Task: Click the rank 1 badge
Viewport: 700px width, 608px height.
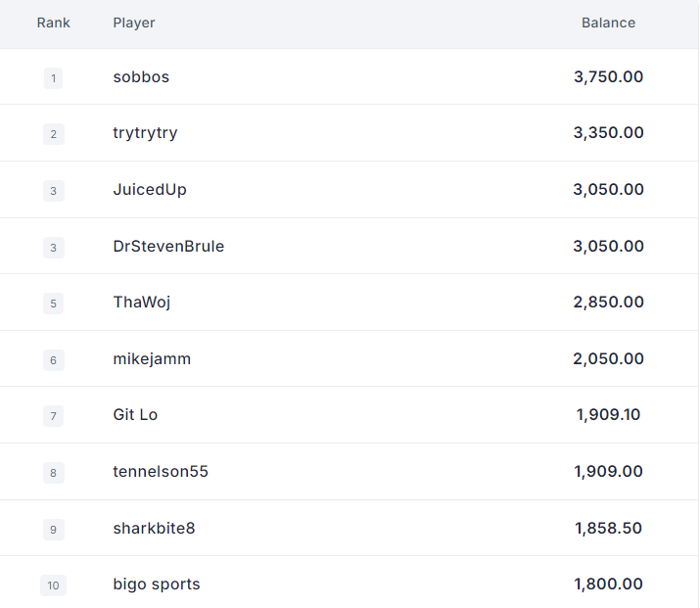Action: [53, 78]
